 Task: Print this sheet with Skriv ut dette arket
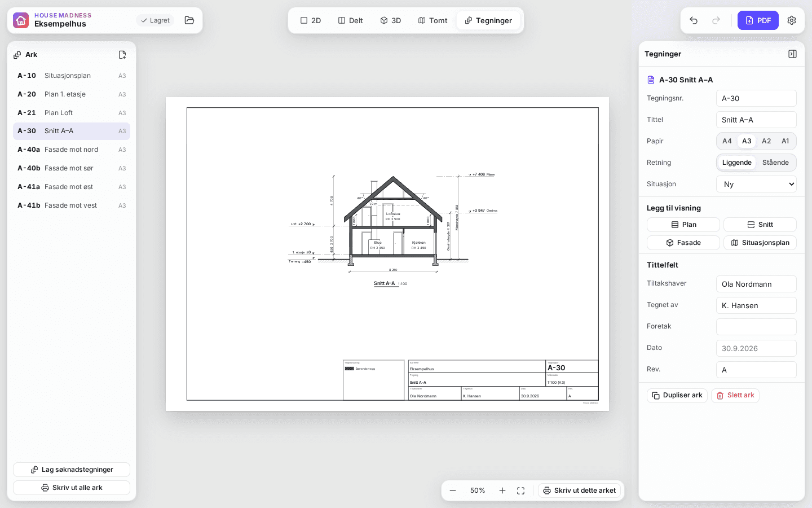(580, 491)
